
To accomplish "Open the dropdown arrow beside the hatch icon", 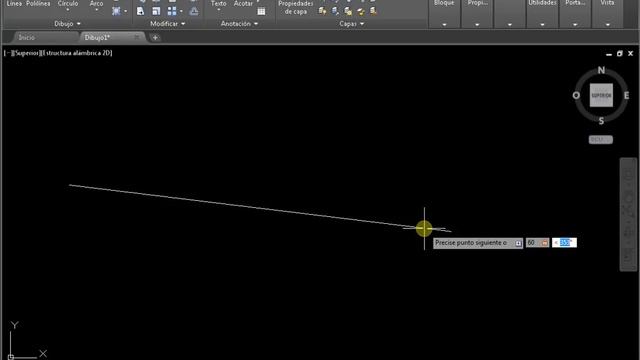I will click(125, 11).
